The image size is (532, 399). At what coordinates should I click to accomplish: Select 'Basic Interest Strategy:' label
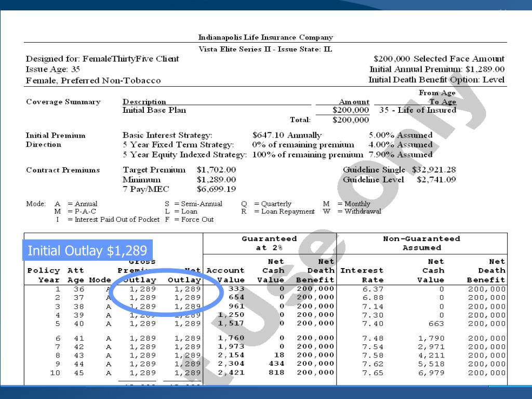pos(167,135)
